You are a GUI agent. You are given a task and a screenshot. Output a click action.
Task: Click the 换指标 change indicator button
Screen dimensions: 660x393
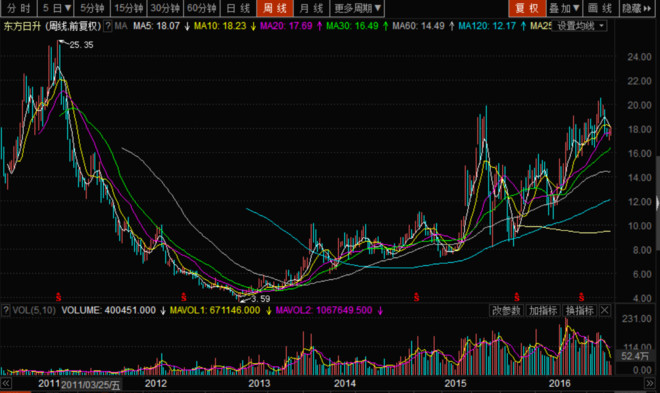coord(580,311)
